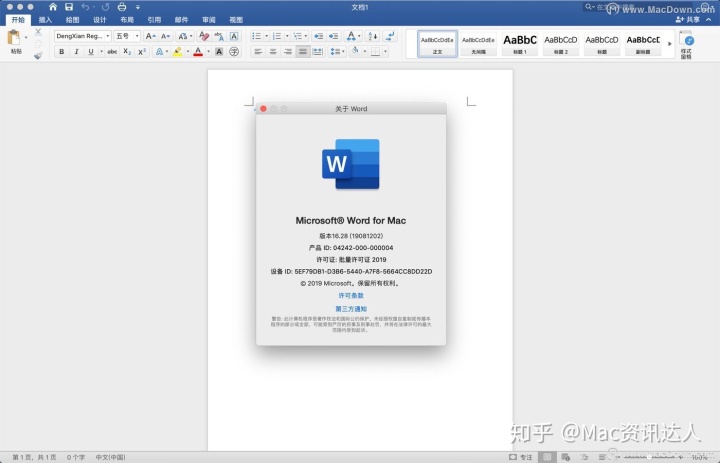Click the Format Painter brush icon

38,55
